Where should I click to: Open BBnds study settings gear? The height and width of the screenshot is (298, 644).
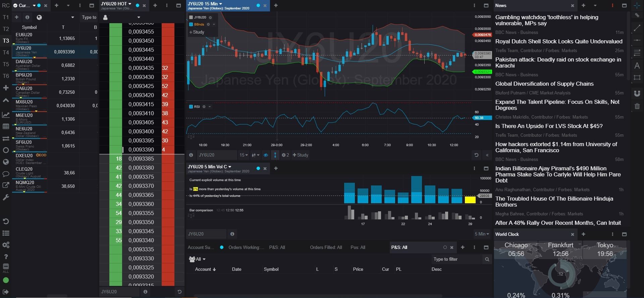[x=208, y=25]
